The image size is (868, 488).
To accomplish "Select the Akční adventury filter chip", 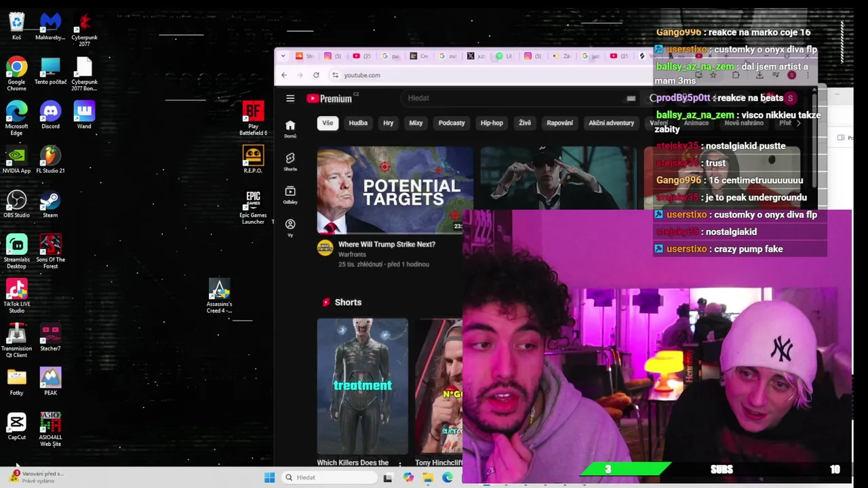I will [x=611, y=123].
